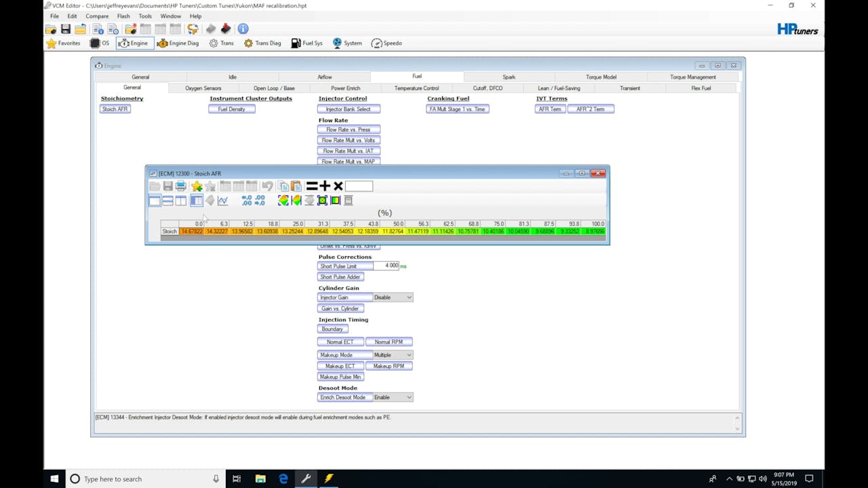Switch to the Power Enrich sub-tab
Screen dimensions: 868x488
(345, 88)
